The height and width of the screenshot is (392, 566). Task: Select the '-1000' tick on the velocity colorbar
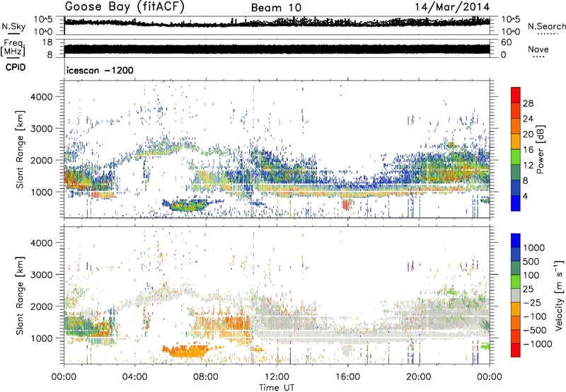pos(537,344)
